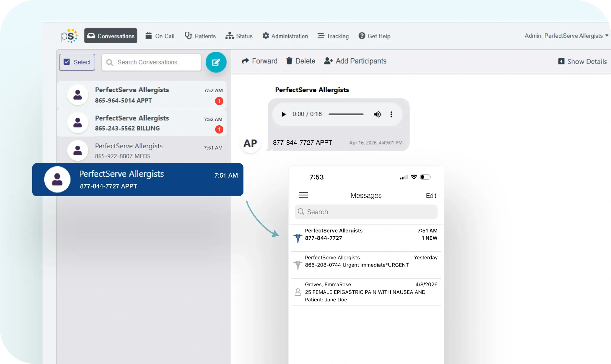Click the mobile Search field

tap(366, 212)
